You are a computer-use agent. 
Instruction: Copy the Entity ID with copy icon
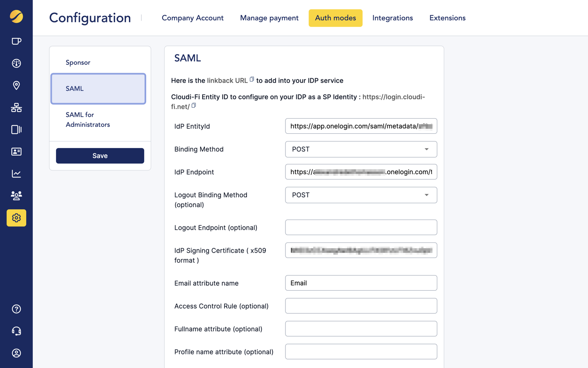[194, 105]
